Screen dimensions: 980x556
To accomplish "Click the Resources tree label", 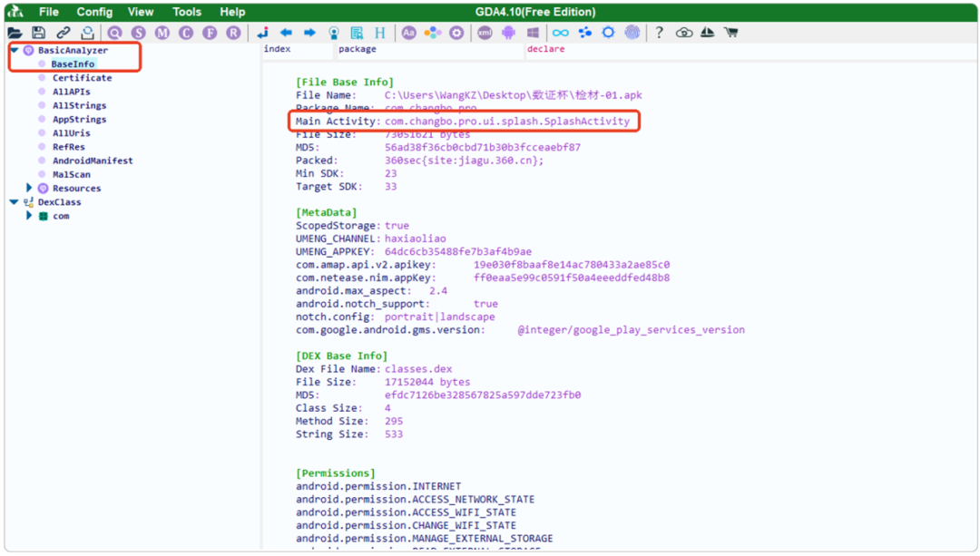I will (76, 188).
